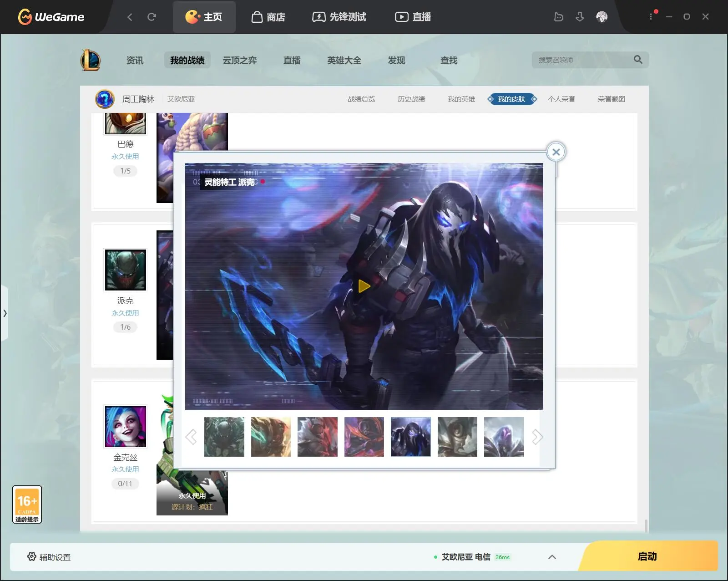The height and width of the screenshot is (581, 728).
Task: Show next skin thumbnails with right arrow
Action: (537, 437)
